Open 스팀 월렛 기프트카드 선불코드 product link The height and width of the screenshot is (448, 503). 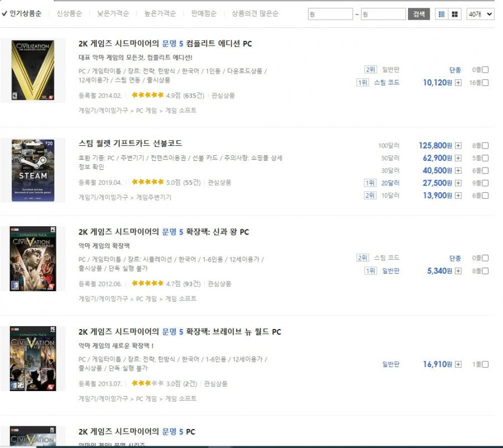point(130,143)
